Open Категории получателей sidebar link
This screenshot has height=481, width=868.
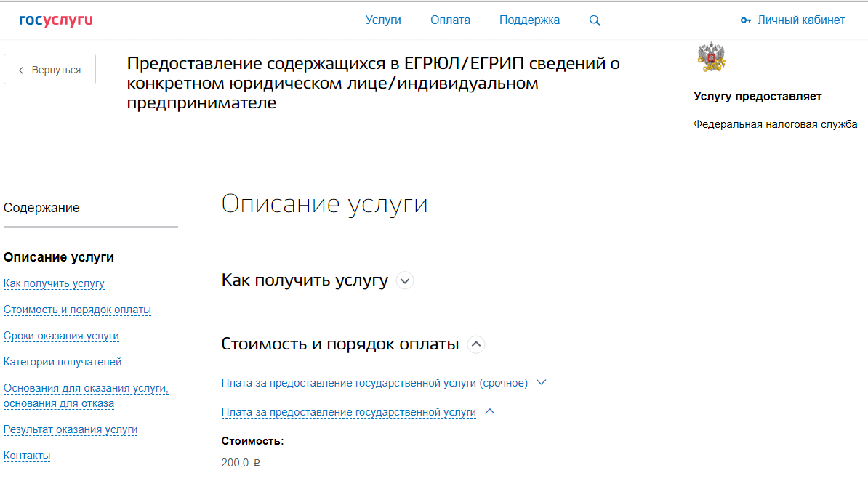click(x=63, y=362)
